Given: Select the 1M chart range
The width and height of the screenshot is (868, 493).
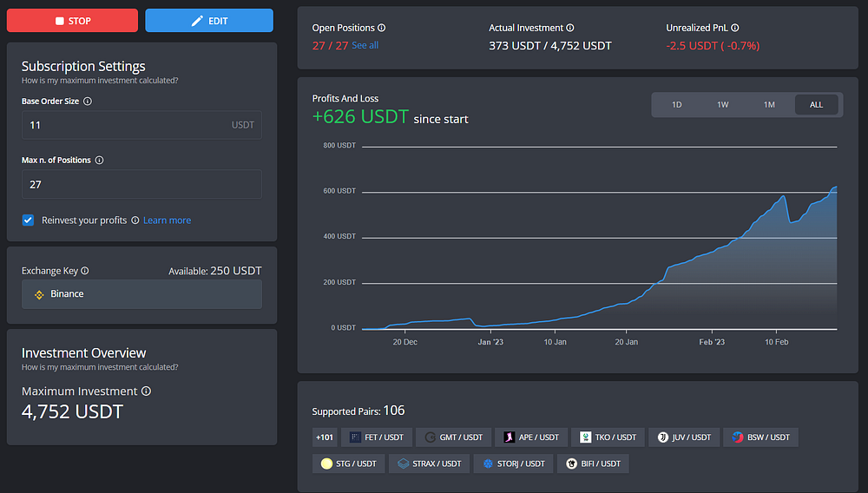Looking at the screenshot, I should point(769,104).
